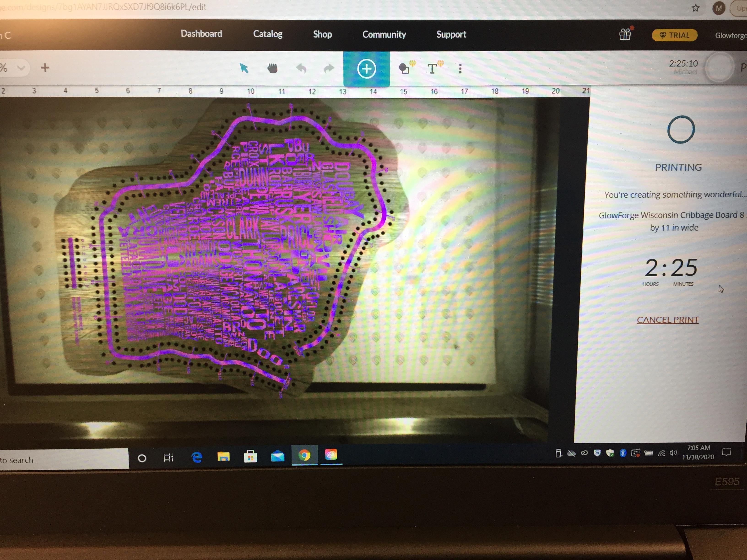Click the Cancel Print link
Viewport: 747px width, 560px height.
pos(667,320)
